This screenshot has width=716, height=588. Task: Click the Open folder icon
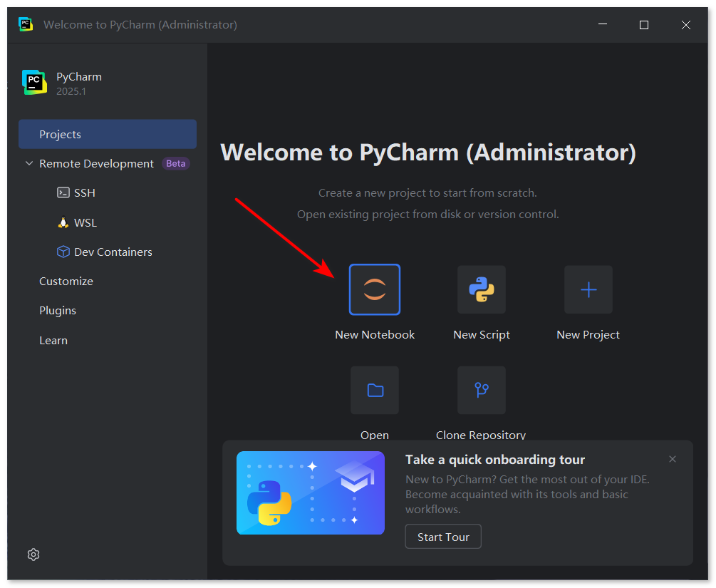375,390
